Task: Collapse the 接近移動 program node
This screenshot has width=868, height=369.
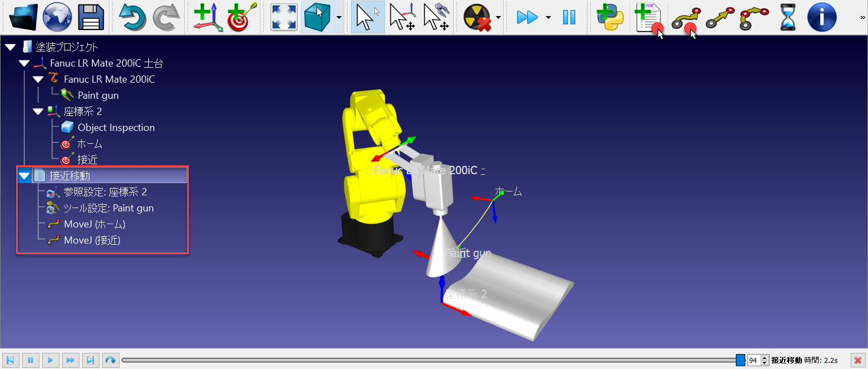Action: pos(24,176)
